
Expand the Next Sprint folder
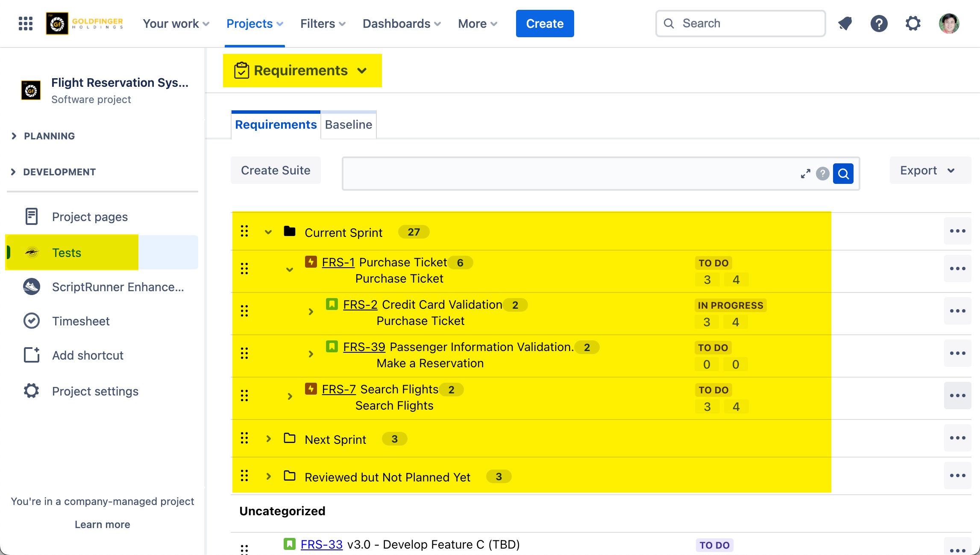point(268,439)
